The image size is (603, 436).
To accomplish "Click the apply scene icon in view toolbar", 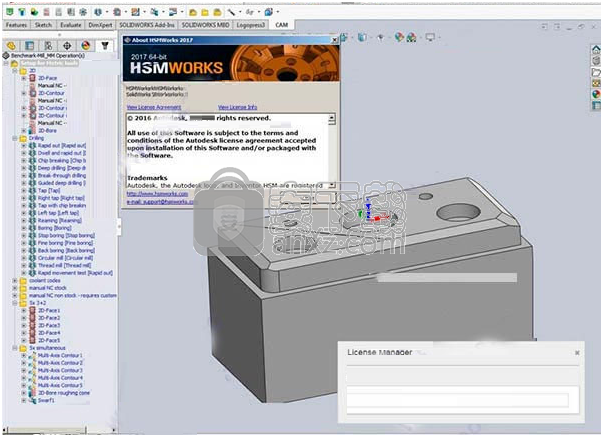I will pyautogui.click(x=411, y=37).
